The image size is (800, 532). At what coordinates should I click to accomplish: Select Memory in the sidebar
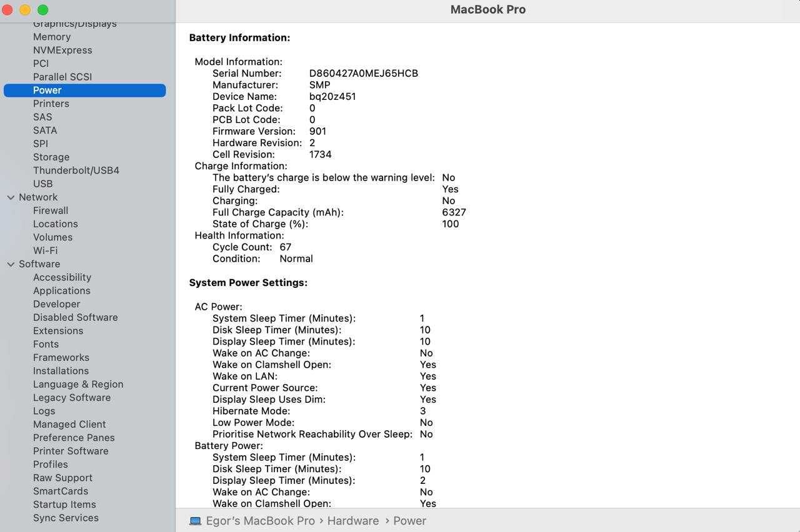point(52,37)
